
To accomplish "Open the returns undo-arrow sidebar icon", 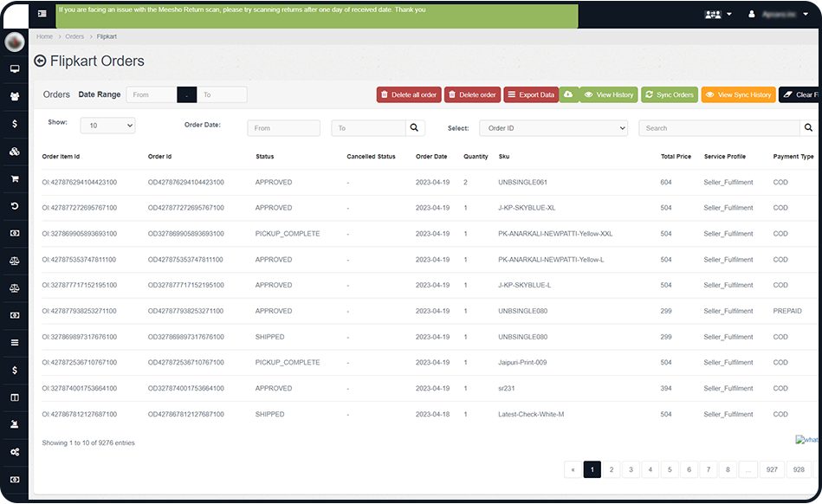I will coord(15,206).
